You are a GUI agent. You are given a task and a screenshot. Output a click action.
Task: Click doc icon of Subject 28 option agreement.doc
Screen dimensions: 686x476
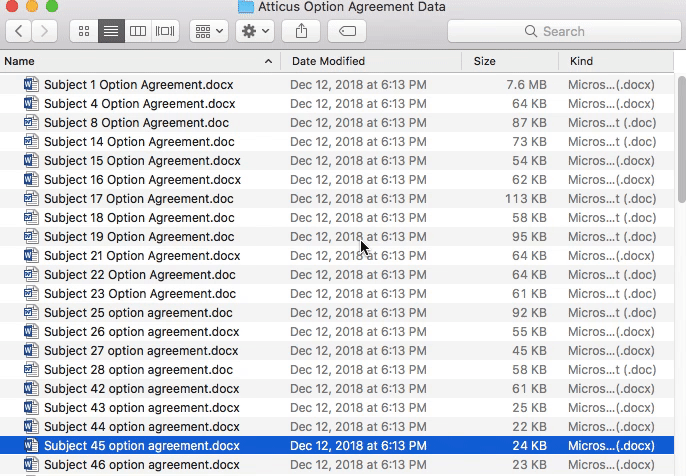coord(31,370)
